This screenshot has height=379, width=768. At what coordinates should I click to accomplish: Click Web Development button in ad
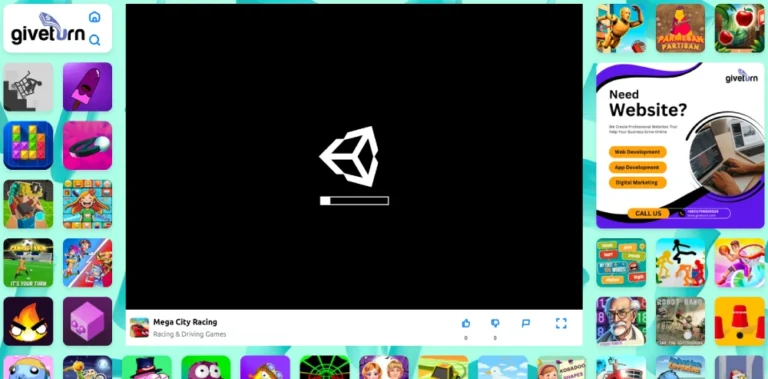(x=637, y=152)
